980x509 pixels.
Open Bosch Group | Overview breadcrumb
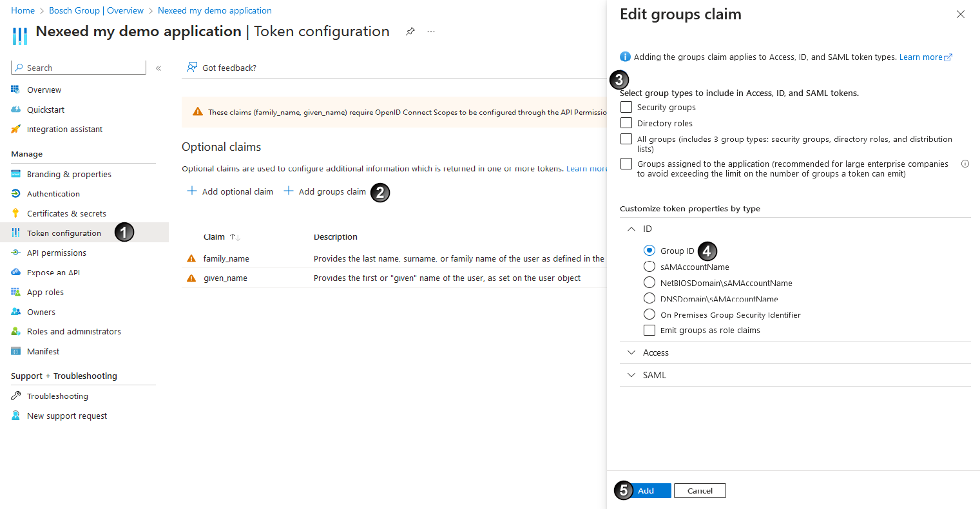[x=97, y=10]
